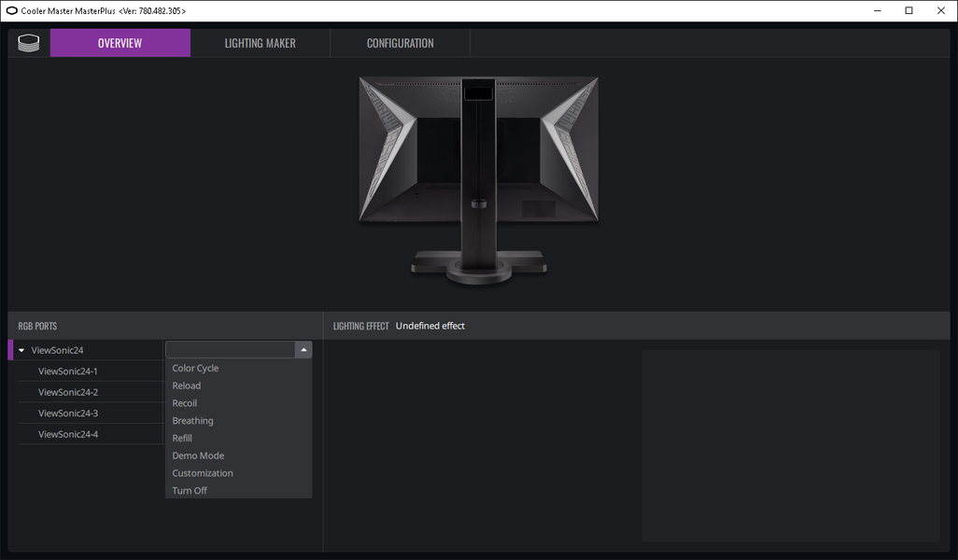Choose Breathing effect
The height and width of the screenshot is (560, 958).
pyautogui.click(x=238, y=420)
